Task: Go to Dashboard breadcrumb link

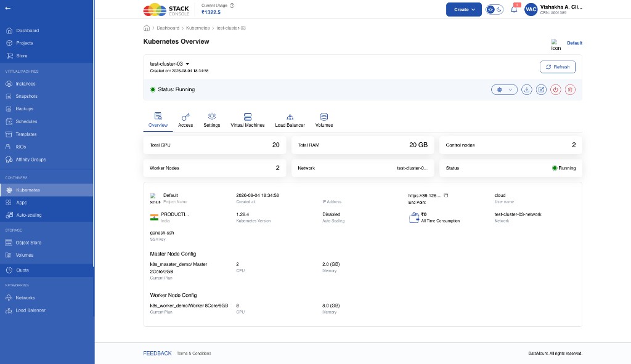Action: coord(168,28)
